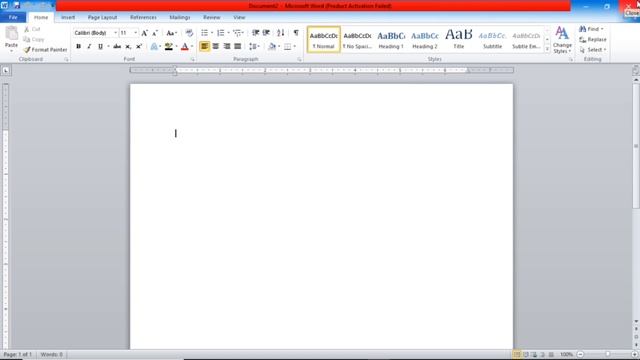Click the Line Spacing icon

253,47
